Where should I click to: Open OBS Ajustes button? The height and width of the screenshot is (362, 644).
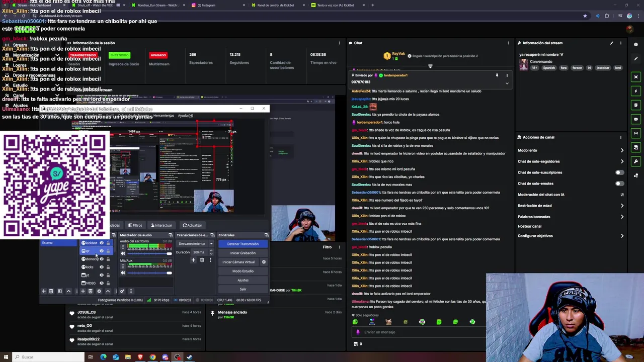(243, 280)
